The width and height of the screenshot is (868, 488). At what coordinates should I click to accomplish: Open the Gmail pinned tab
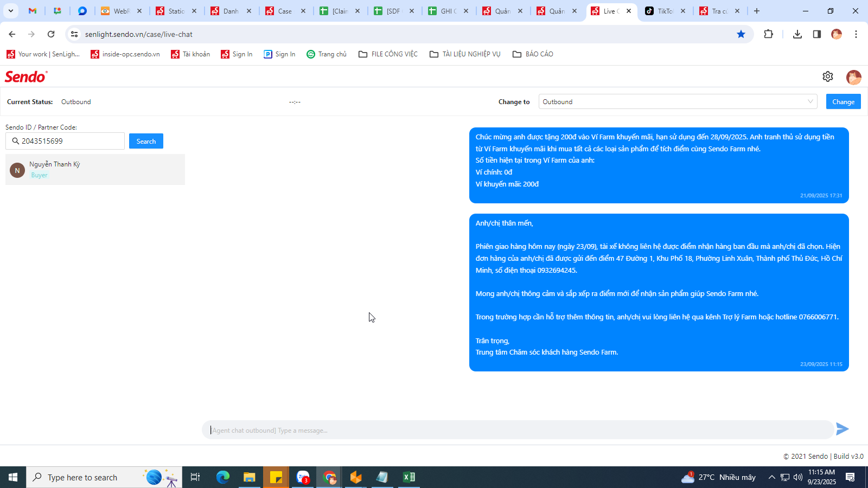click(x=33, y=11)
